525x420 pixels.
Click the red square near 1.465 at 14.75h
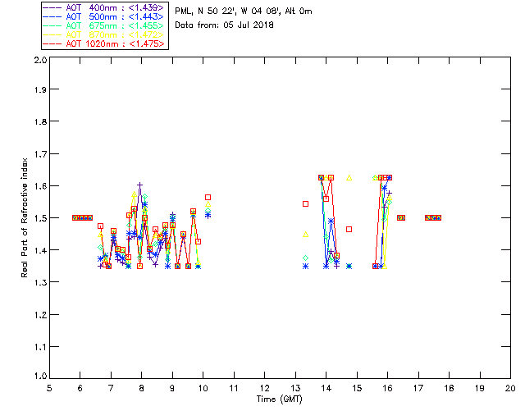pos(349,229)
